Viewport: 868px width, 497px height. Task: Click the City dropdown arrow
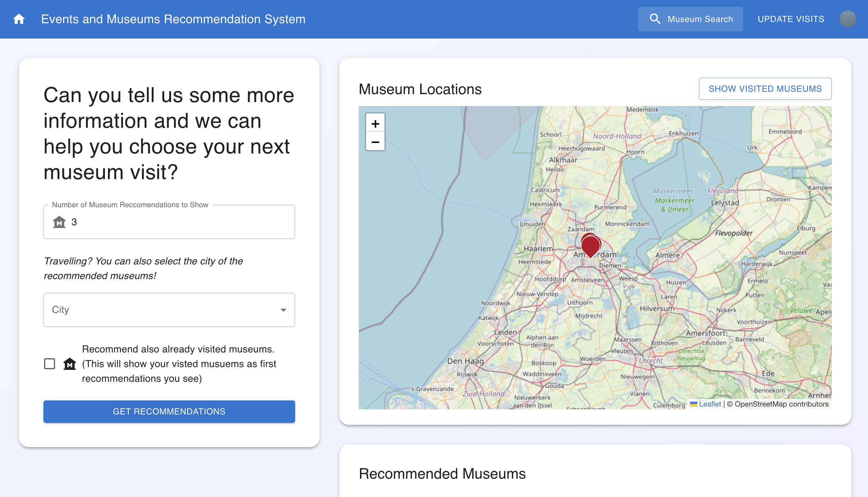(283, 310)
